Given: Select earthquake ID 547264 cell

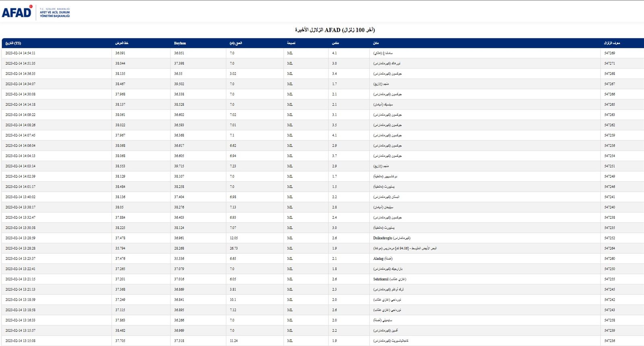Looking at the screenshot, I should click(x=609, y=249).
